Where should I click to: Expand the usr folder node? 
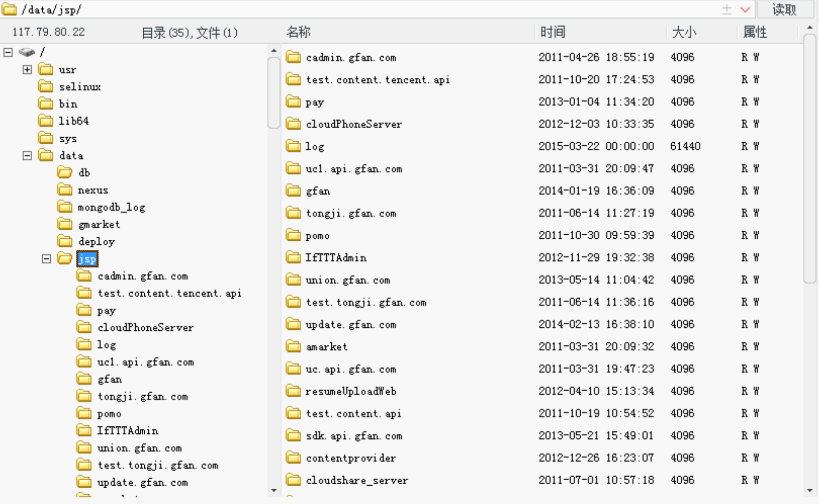(27, 70)
